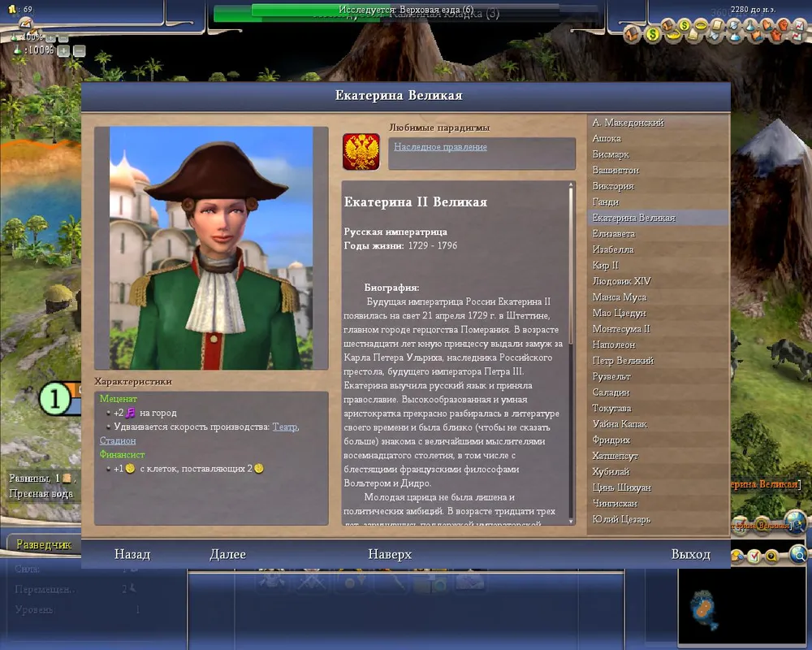This screenshot has width=812, height=650.
Task: Open the Театр building link
Action: [x=285, y=427]
